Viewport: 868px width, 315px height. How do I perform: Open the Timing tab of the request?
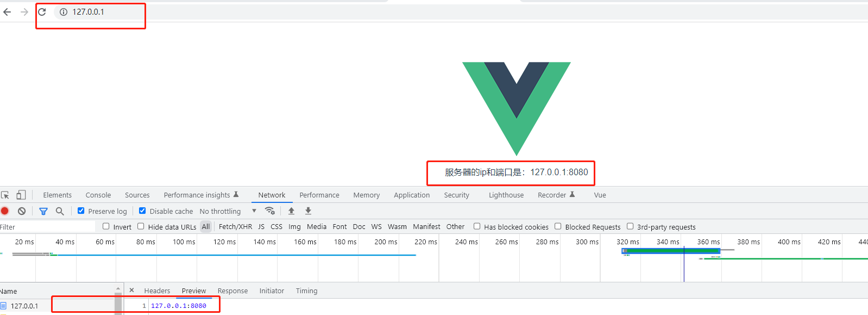(306, 291)
